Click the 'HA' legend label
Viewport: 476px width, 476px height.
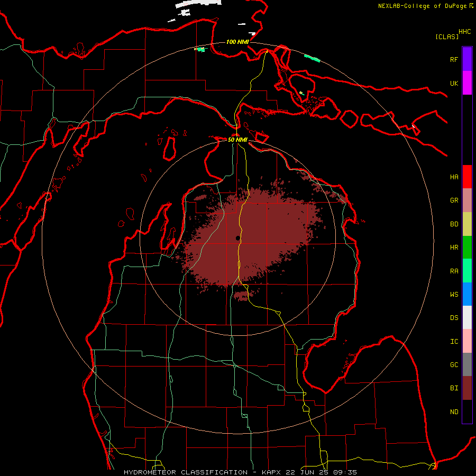pos(454,177)
